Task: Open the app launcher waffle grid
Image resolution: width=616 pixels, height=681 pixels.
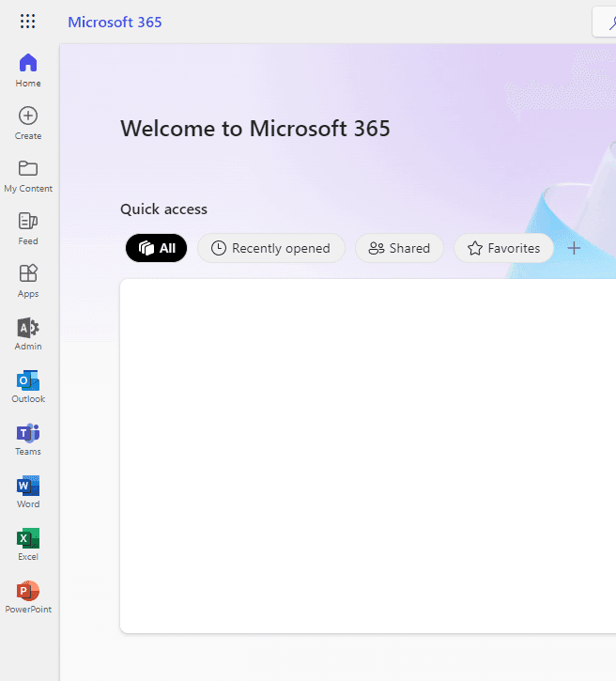Action: click(28, 22)
